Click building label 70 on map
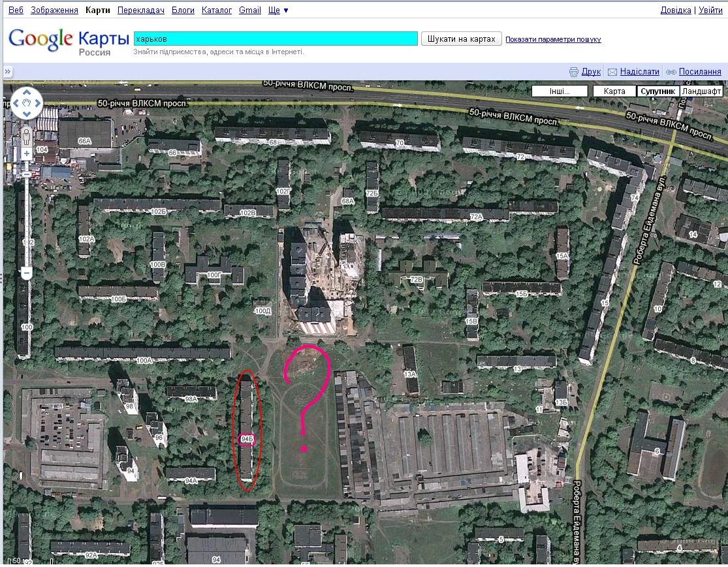The width and height of the screenshot is (728, 567). [x=400, y=143]
